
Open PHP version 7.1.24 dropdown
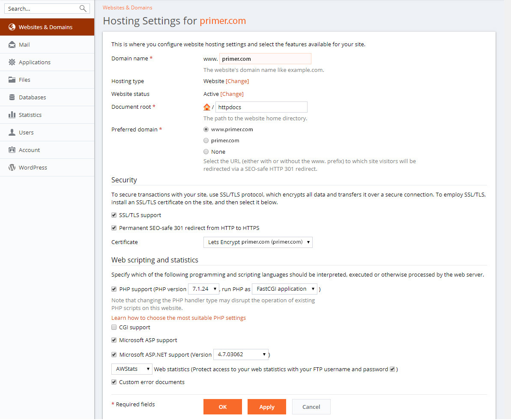(x=204, y=289)
